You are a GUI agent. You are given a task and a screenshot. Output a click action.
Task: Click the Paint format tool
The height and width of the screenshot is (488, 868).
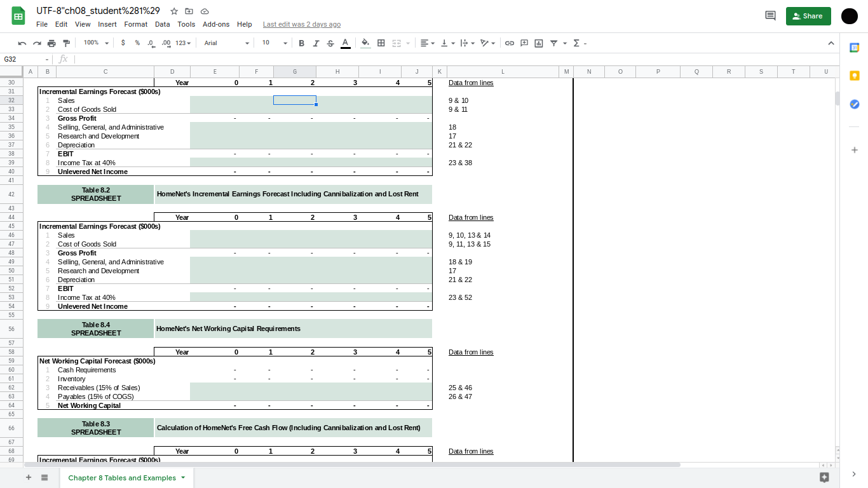pyautogui.click(x=65, y=43)
